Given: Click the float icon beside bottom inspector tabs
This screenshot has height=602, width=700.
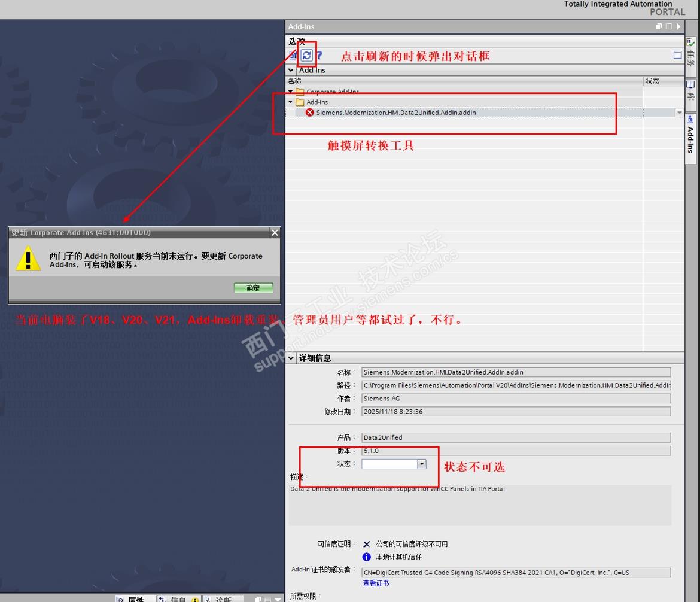Looking at the screenshot, I should click(258, 600).
